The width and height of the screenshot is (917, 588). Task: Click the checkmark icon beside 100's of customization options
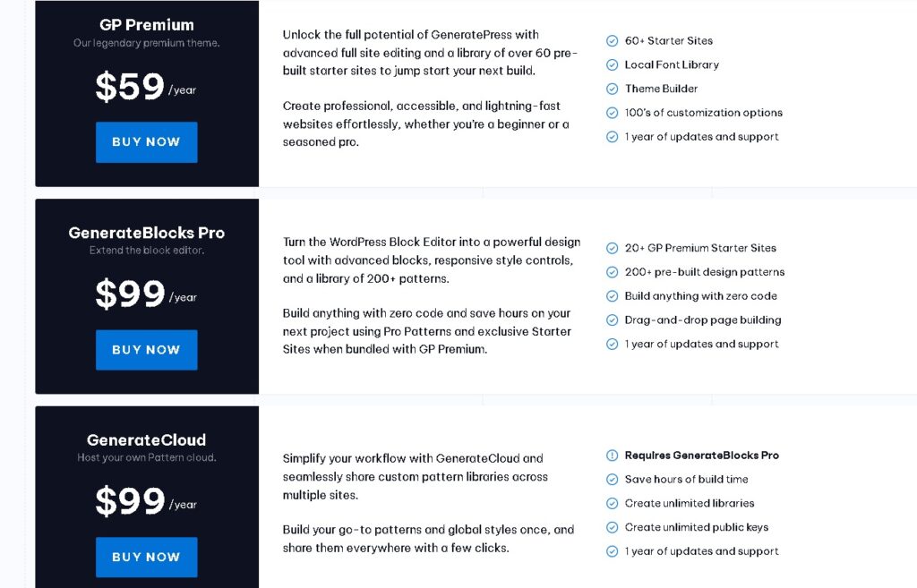click(613, 114)
